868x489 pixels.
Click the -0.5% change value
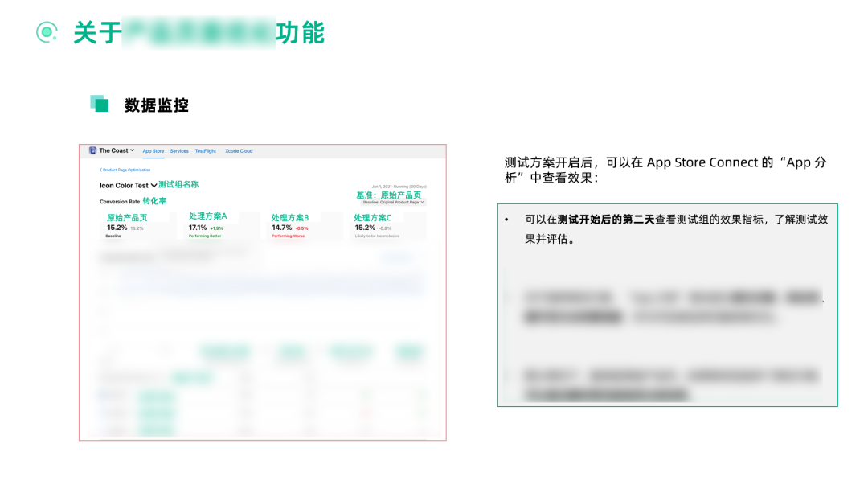[x=301, y=228]
